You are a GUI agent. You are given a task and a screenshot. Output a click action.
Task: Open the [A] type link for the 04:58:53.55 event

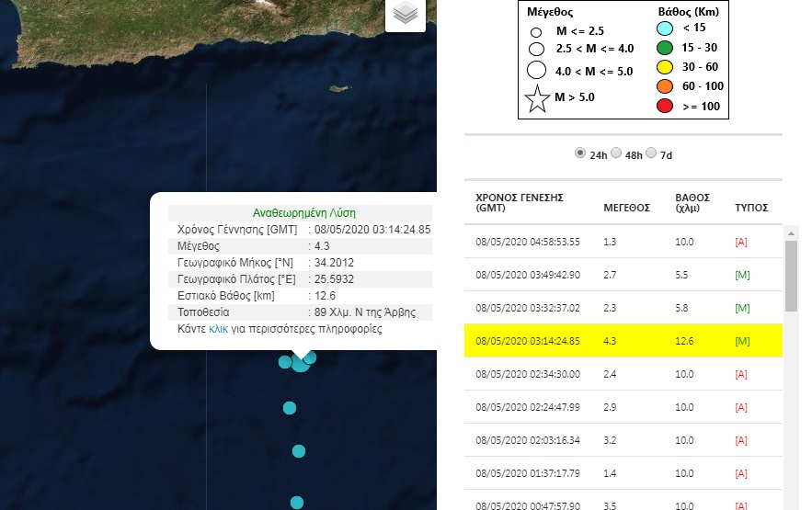pos(742,242)
